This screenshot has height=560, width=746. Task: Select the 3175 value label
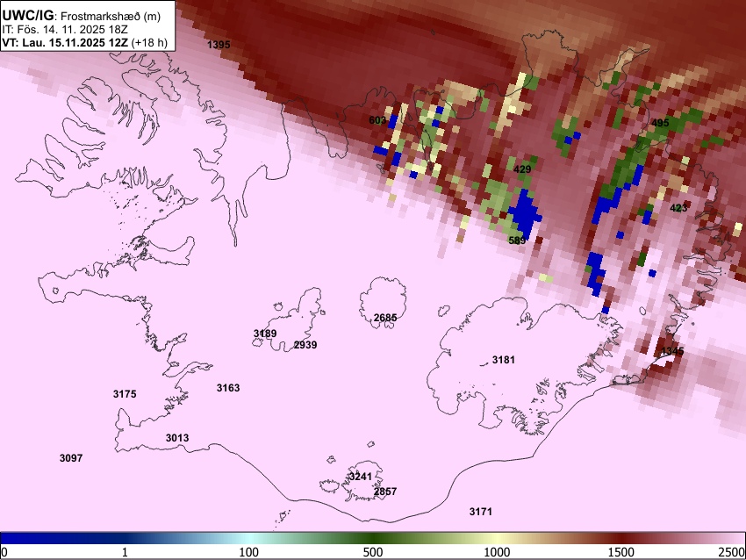(125, 394)
